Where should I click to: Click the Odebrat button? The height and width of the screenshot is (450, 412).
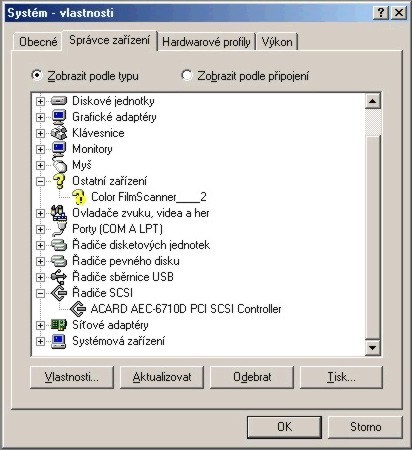[252, 377]
